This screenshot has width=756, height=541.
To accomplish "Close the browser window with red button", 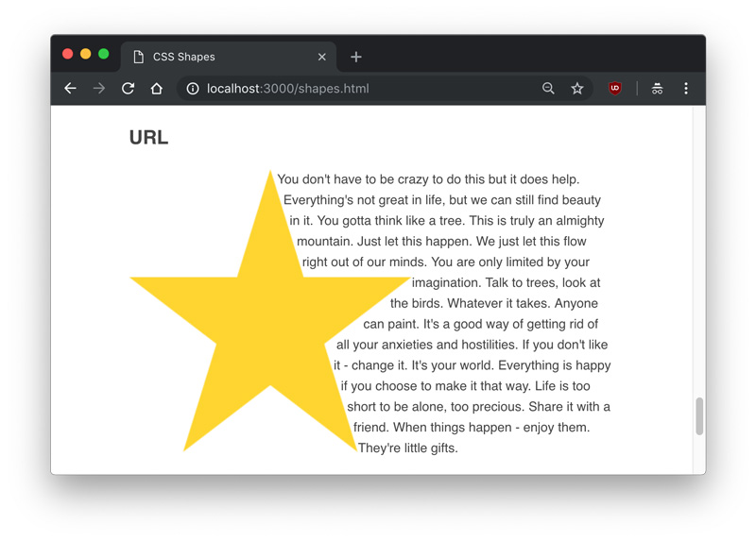I will point(67,55).
